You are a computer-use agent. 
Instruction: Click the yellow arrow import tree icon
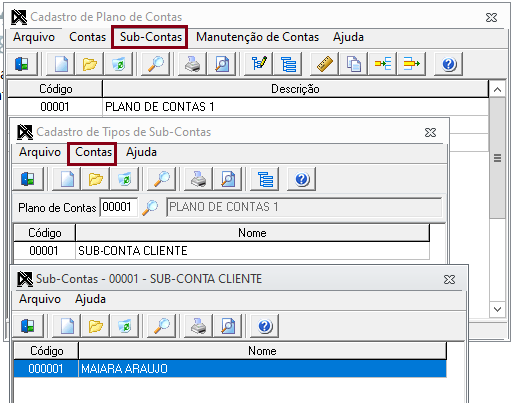[x=382, y=64]
